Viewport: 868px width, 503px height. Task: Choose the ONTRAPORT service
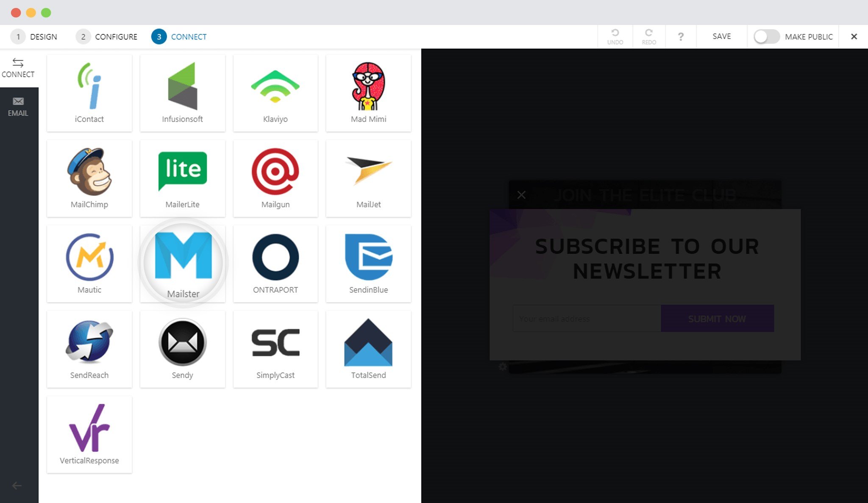click(275, 264)
